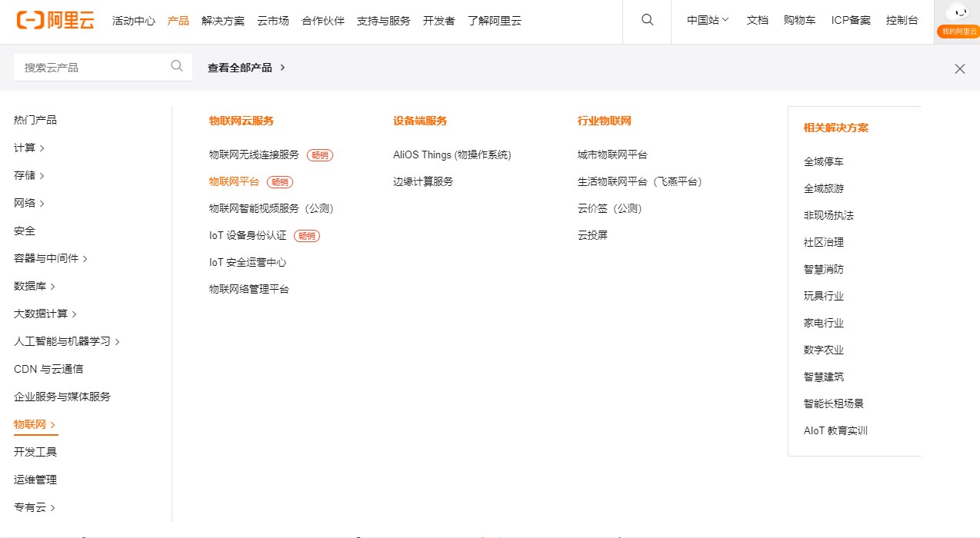Open 数字农业 solution
Screen dimensions: 980x538
[x=824, y=350]
